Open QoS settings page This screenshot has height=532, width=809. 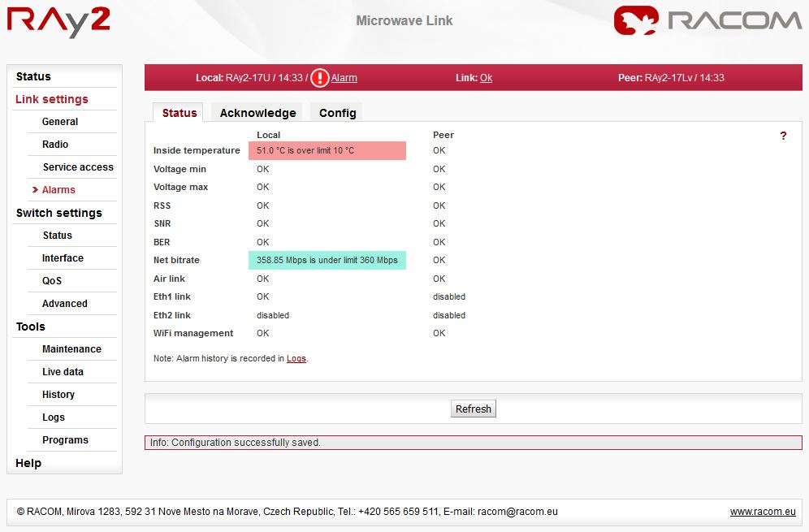(x=52, y=281)
